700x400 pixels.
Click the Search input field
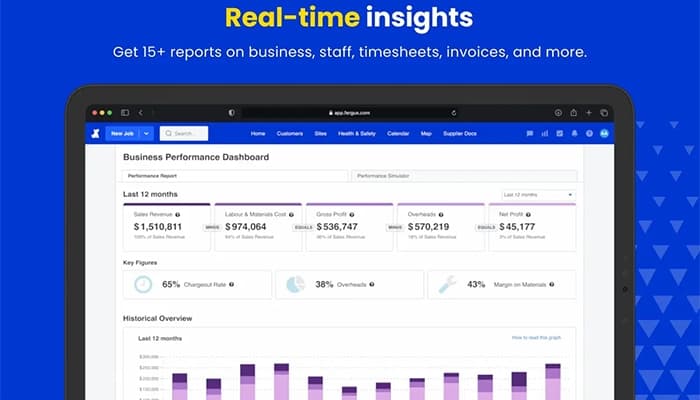[x=184, y=133]
